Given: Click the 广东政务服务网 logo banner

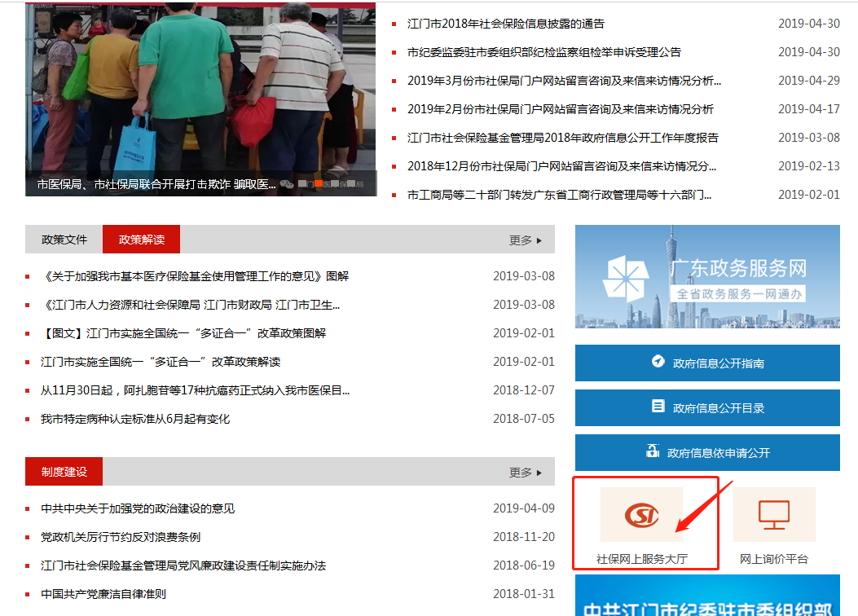Looking at the screenshot, I should pyautogui.click(x=706, y=277).
